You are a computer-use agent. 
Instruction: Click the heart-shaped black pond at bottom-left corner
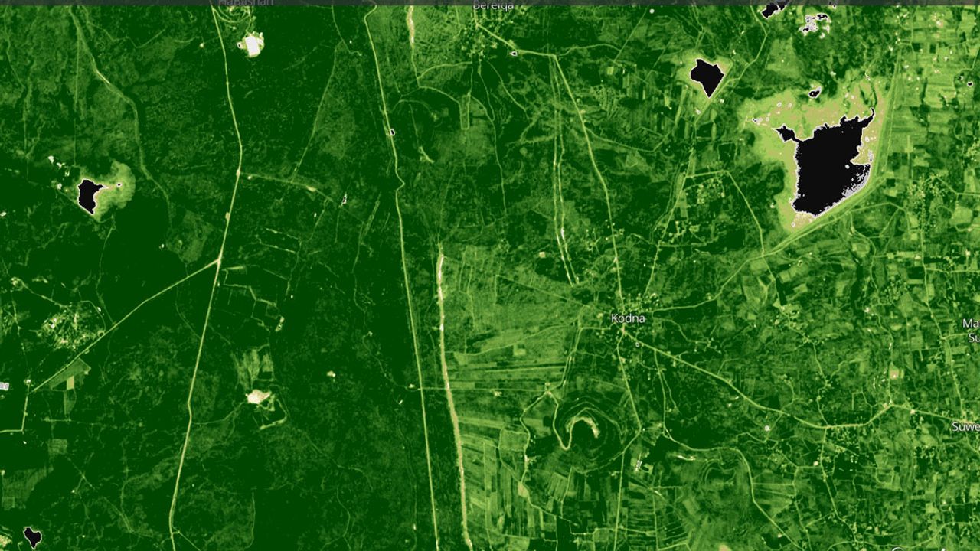(32, 536)
